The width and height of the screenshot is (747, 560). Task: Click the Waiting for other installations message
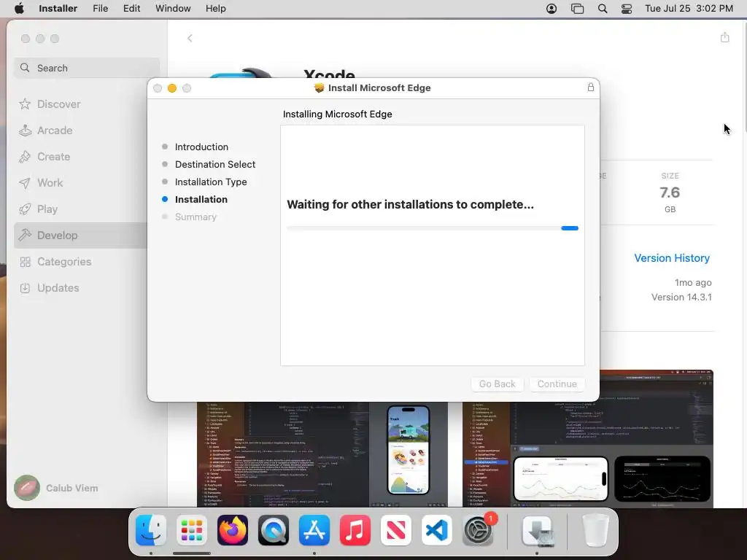(x=410, y=204)
